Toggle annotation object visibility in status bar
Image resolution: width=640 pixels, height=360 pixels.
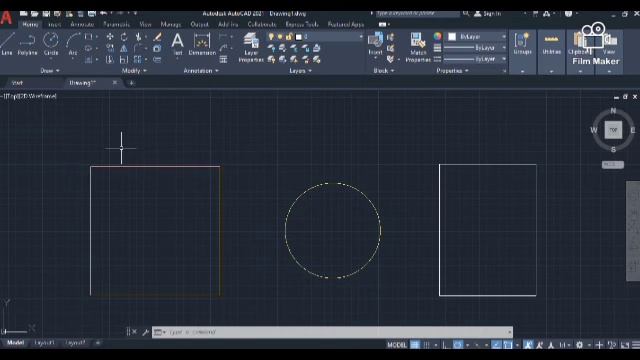tap(528, 345)
